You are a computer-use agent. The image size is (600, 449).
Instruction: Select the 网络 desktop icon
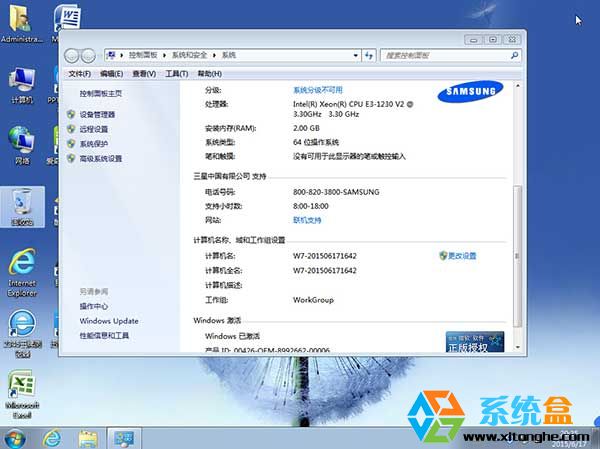(22, 145)
